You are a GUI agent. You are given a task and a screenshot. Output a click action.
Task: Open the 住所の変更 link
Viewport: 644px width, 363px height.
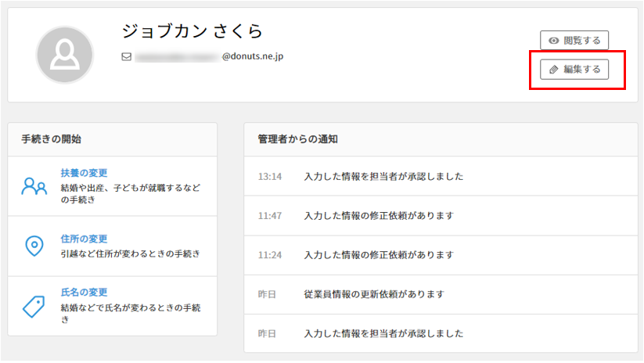click(84, 239)
